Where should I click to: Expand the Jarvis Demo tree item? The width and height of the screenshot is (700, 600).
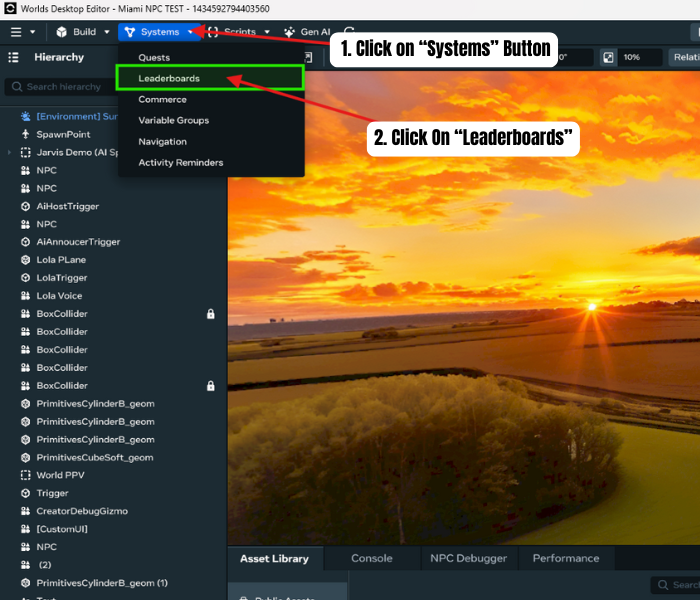tap(9, 152)
